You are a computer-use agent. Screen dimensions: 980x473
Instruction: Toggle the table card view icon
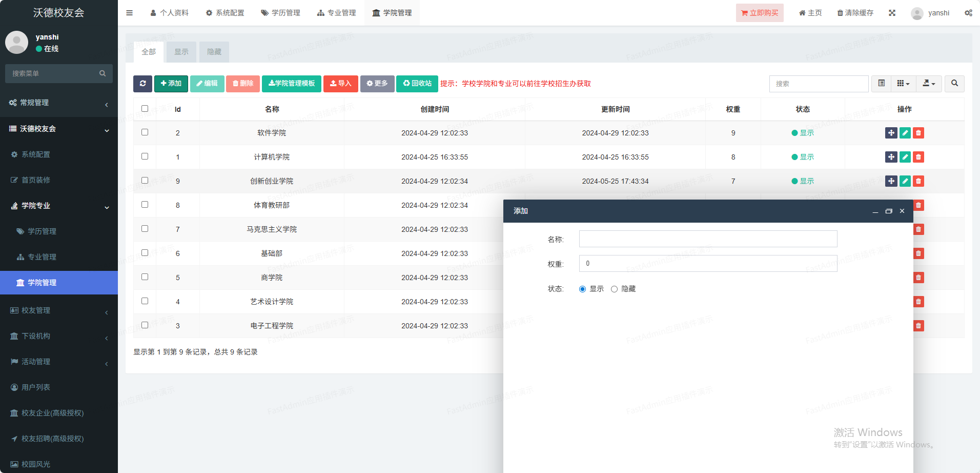(x=881, y=84)
